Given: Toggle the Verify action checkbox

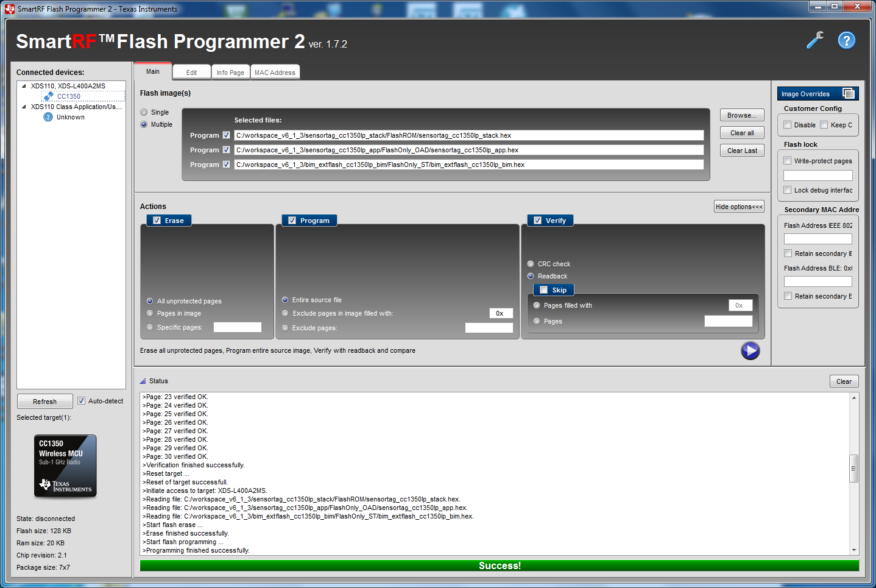Looking at the screenshot, I should [x=538, y=221].
